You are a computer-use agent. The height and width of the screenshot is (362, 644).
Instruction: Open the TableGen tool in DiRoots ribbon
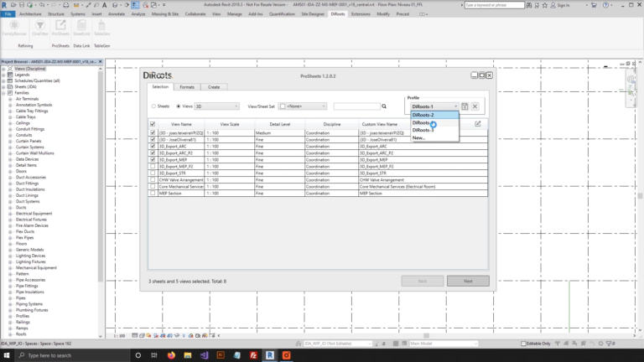[x=101, y=28]
